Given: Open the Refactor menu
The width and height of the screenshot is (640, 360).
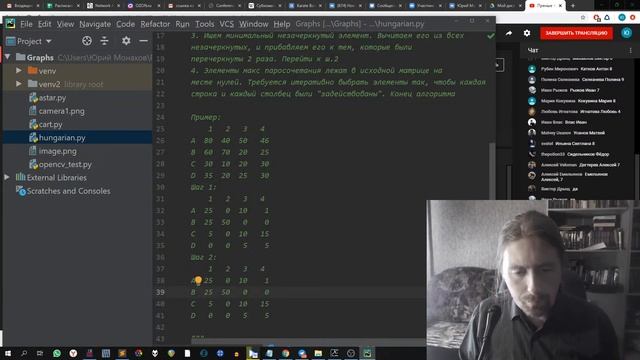Looking at the screenshot, I should tap(155, 24).
